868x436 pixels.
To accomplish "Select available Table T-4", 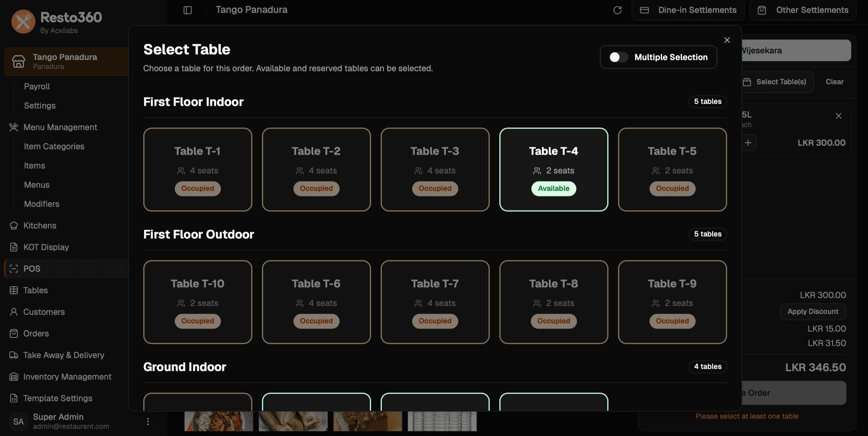I will pos(553,170).
